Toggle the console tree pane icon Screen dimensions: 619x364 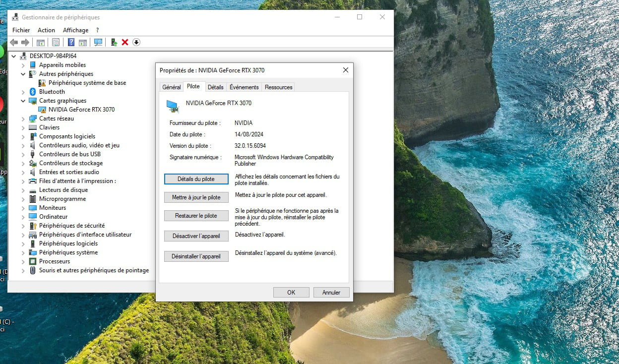pyautogui.click(x=41, y=43)
